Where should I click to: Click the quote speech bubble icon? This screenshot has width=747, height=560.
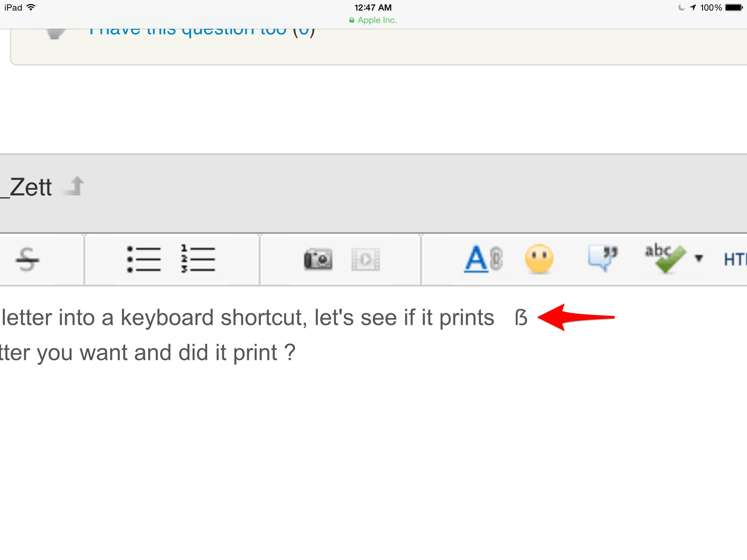coord(603,258)
